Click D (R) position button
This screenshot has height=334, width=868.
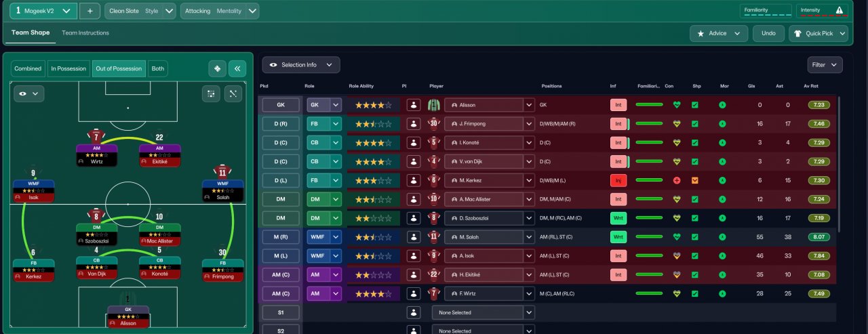(x=281, y=124)
